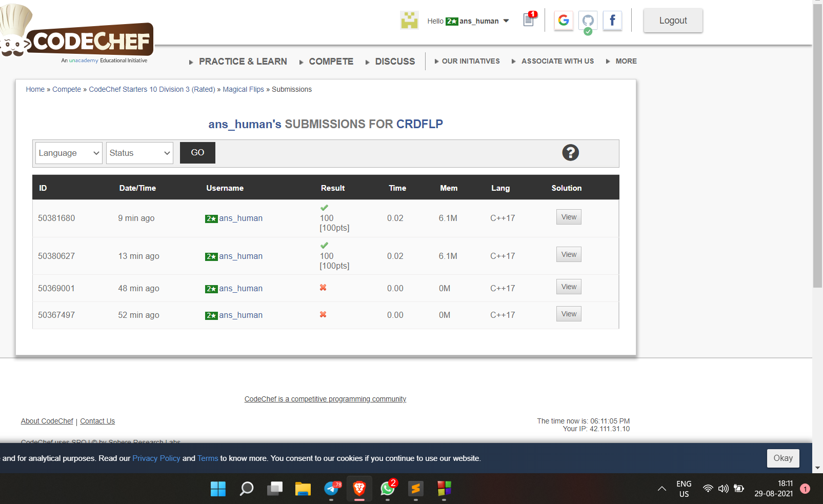823x504 pixels.
Task: Click the Logout button
Action: click(x=673, y=21)
